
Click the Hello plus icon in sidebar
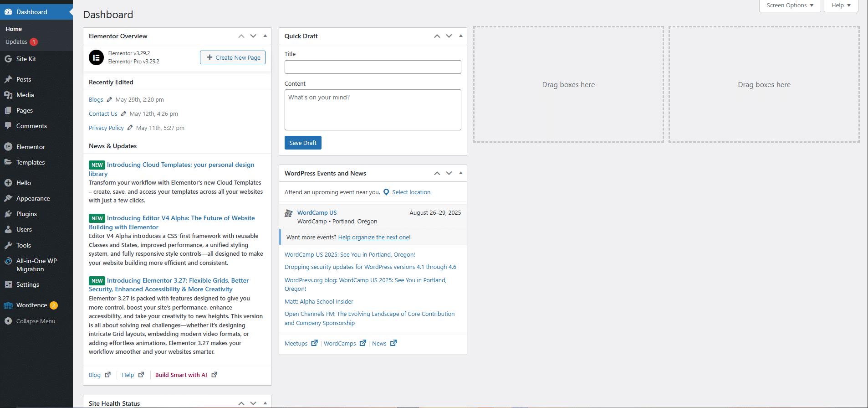click(x=8, y=183)
